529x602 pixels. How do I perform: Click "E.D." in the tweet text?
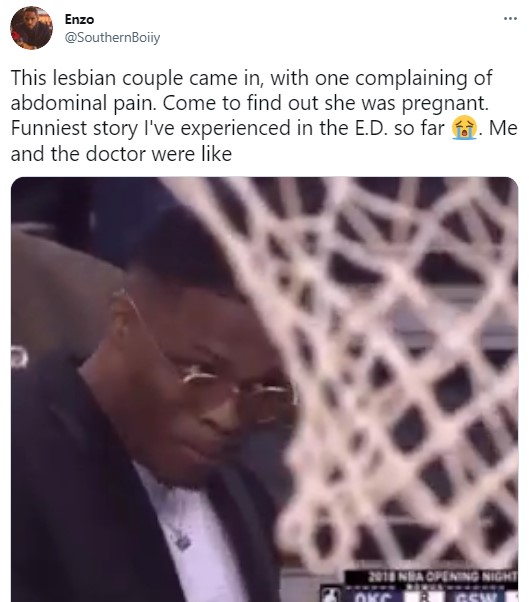click(372, 128)
